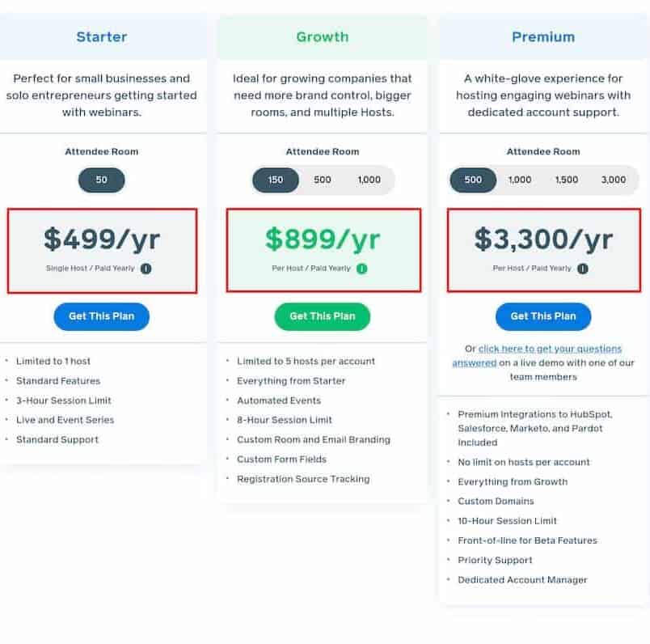The image size is (650, 644).
Task: Click the $499/yr price box
Action: (x=102, y=251)
